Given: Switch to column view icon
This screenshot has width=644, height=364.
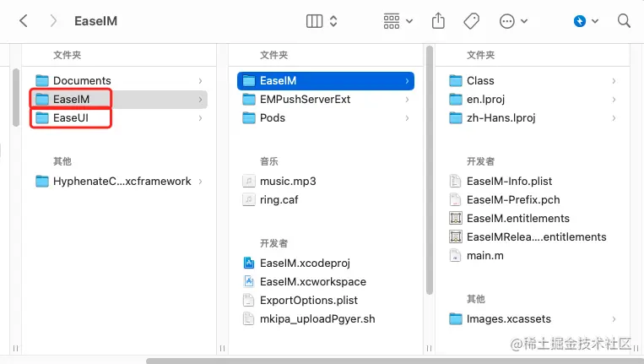Looking at the screenshot, I should coord(314,21).
